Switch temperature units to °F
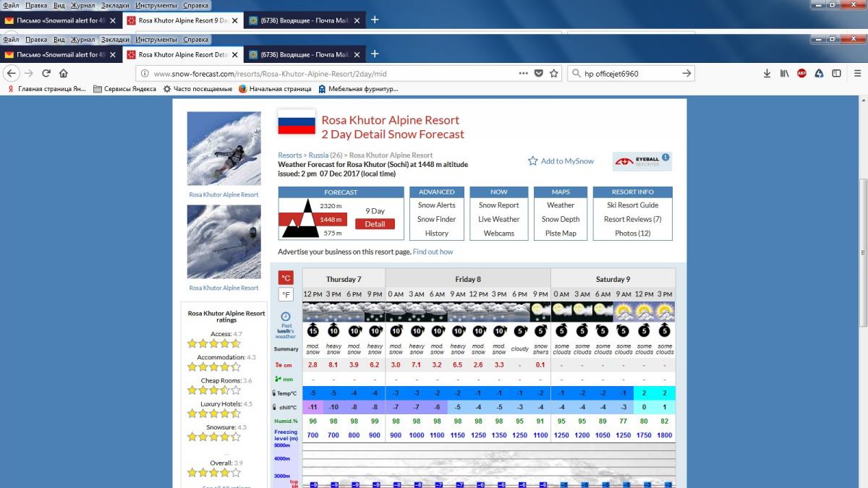 coord(286,295)
